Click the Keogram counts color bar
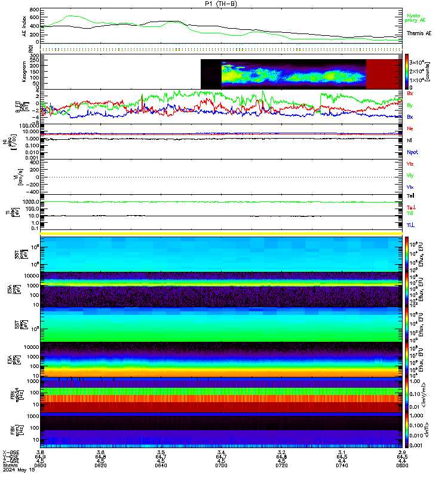This screenshot has width=448, height=478. pyautogui.click(x=407, y=72)
